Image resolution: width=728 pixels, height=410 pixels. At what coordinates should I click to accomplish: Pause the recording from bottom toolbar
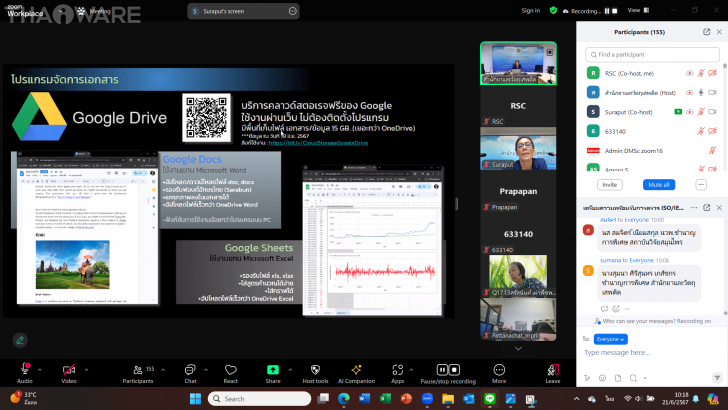442,370
